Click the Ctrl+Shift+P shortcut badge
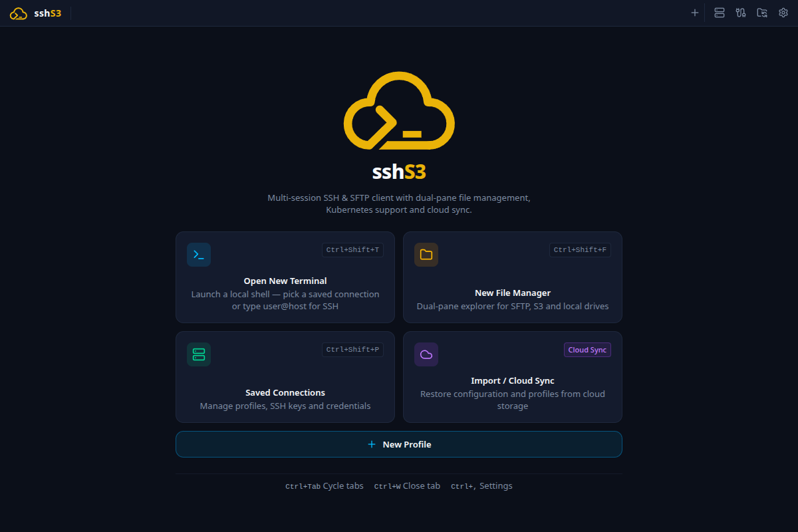 click(x=352, y=350)
